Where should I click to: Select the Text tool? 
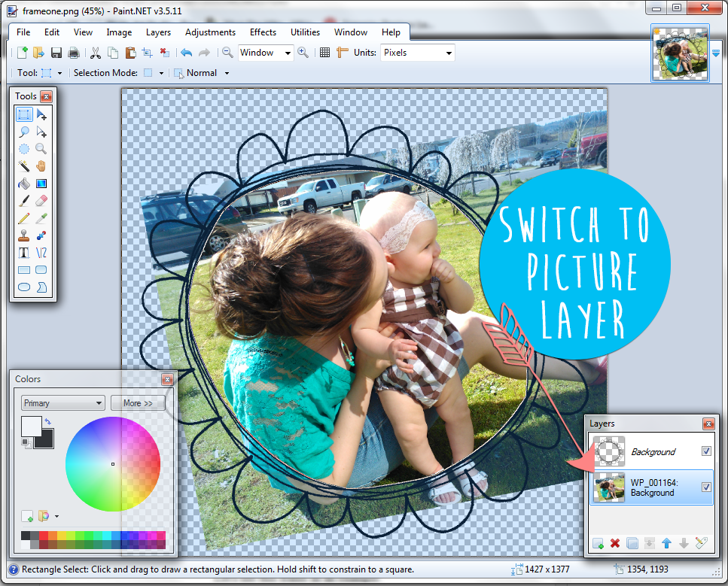click(x=24, y=252)
